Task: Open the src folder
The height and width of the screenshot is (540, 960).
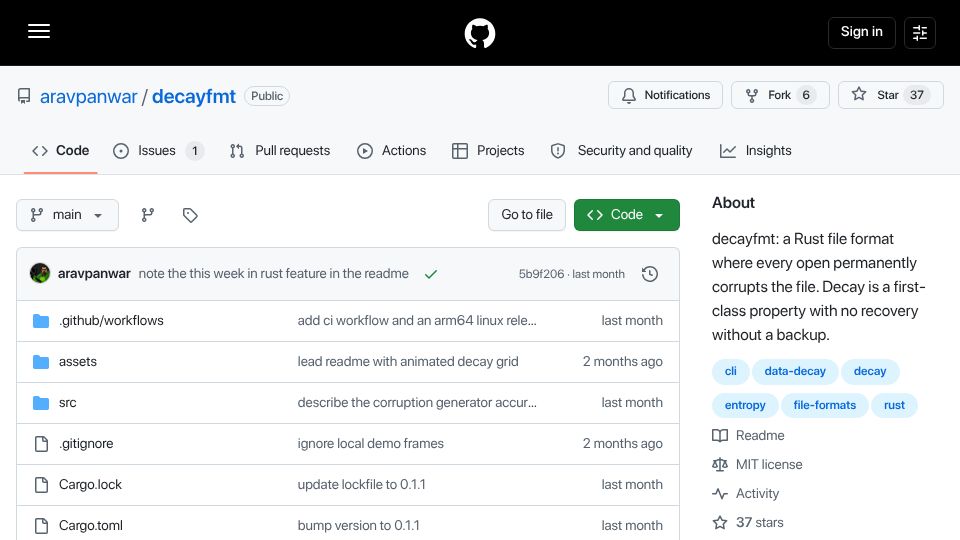Action: point(67,403)
